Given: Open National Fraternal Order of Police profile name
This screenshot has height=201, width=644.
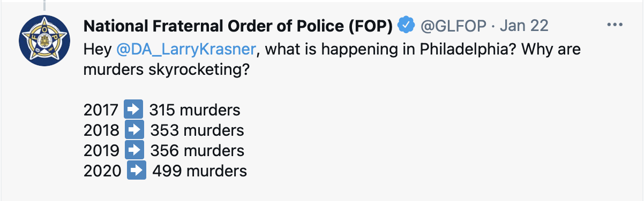Looking at the screenshot, I should [x=239, y=26].
